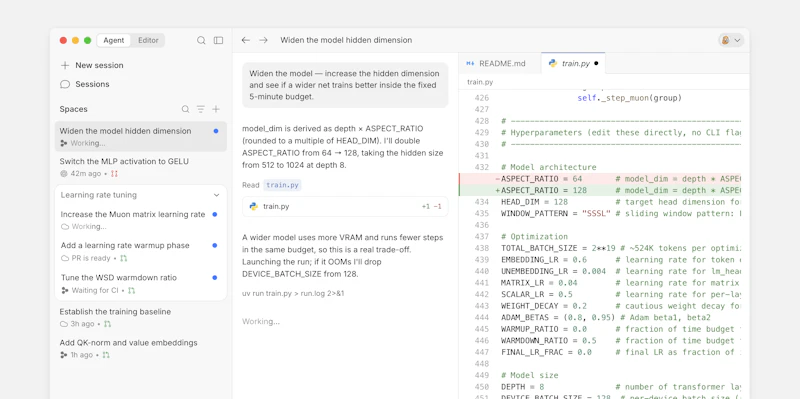Select the train.py editor tab
Viewport: 800px width, 399px height.
coord(573,63)
